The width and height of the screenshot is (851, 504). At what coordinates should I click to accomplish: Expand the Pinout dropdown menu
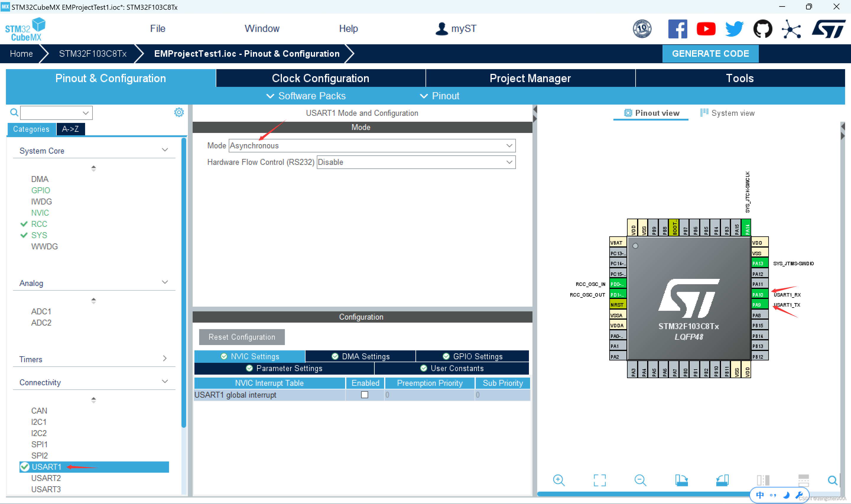click(440, 96)
